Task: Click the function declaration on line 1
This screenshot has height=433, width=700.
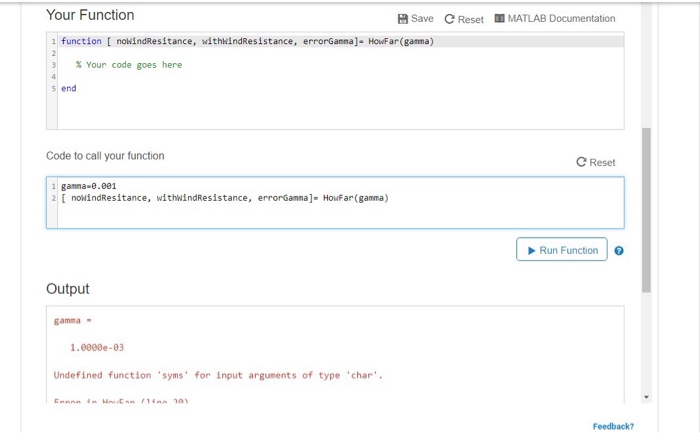Action: [x=247, y=42]
